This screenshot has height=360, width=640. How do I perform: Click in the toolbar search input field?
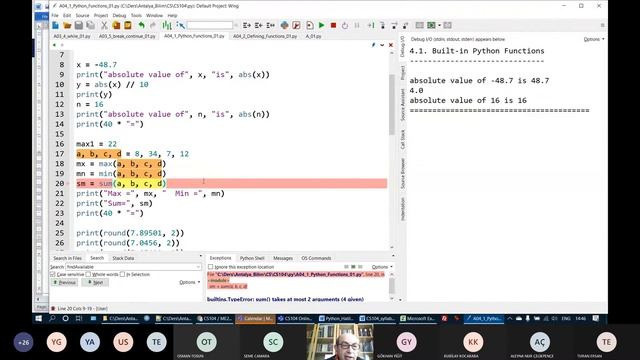click(x=210, y=25)
